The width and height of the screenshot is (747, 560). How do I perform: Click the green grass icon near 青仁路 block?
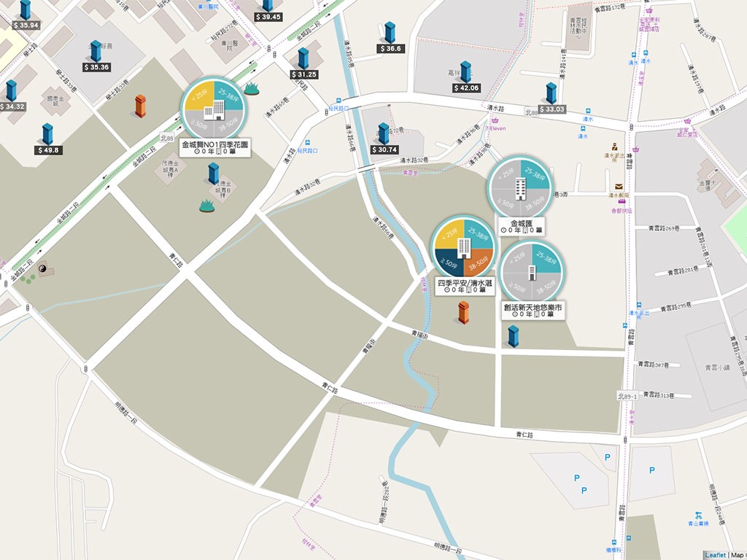[x=206, y=206]
